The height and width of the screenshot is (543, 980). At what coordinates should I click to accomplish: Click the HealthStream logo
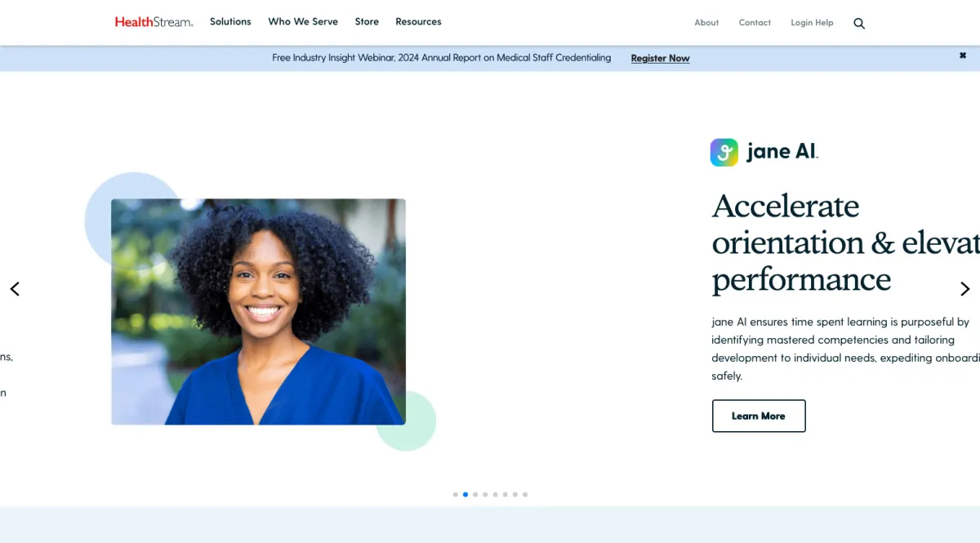pyautogui.click(x=154, y=22)
